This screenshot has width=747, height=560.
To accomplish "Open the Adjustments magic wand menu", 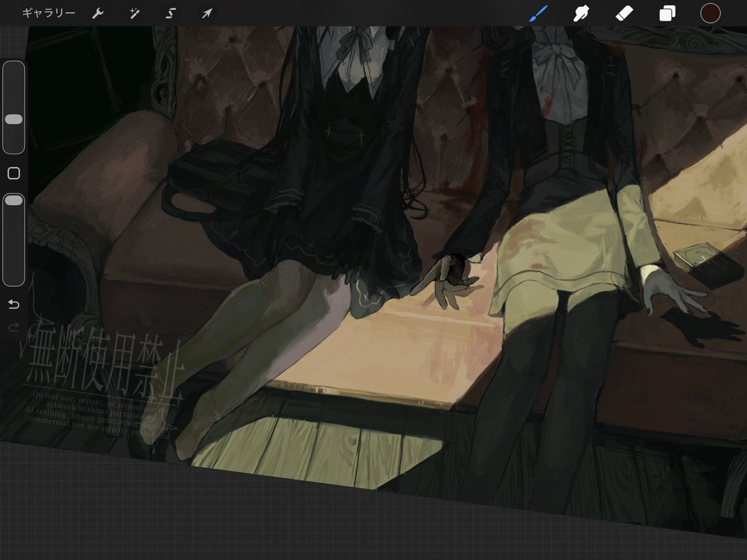I will 134,13.
